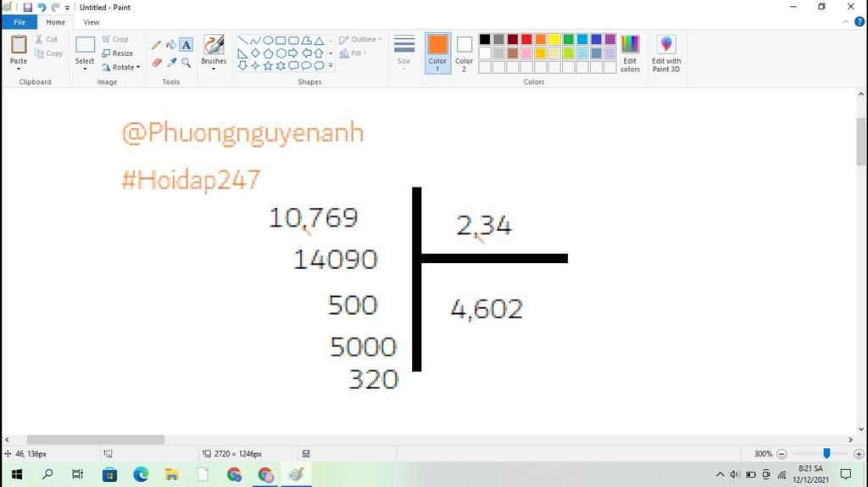This screenshot has height=487, width=868.
Task: Open the line Size dropdown
Action: coord(404,52)
